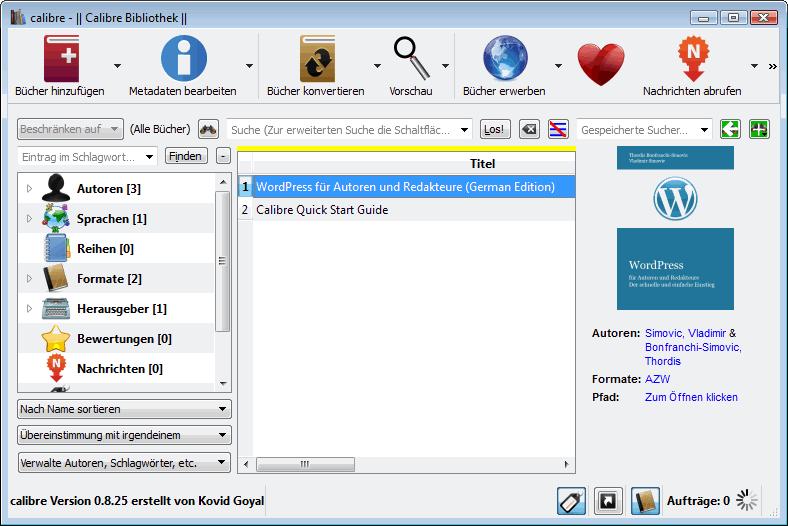
Task: Toggle search highlighting striped icon
Action: tap(558, 130)
